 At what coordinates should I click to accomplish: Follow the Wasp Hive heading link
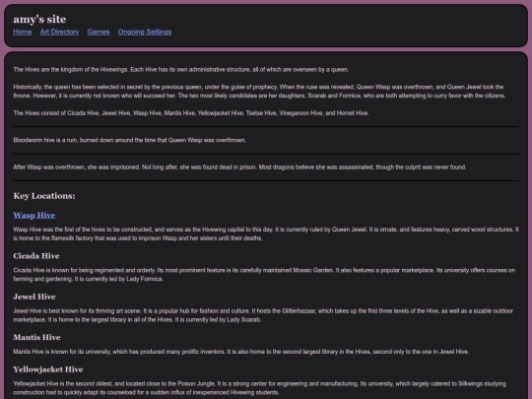[34, 215]
